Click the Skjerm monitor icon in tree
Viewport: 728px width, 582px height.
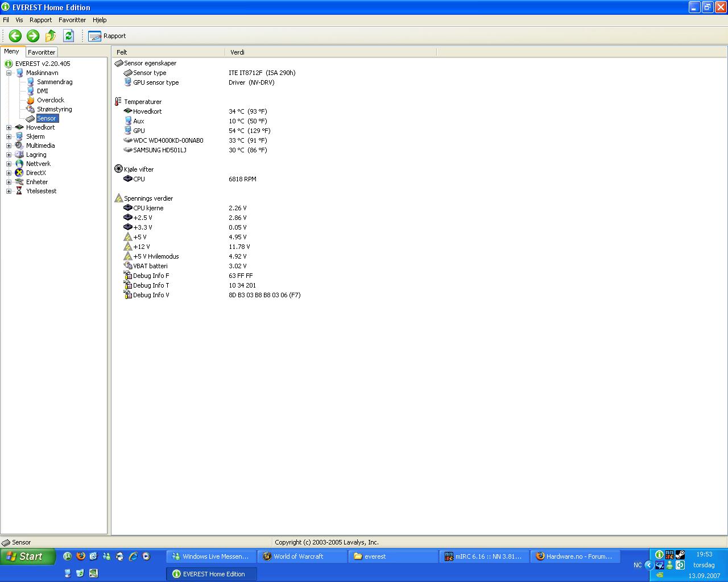[19, 136]
